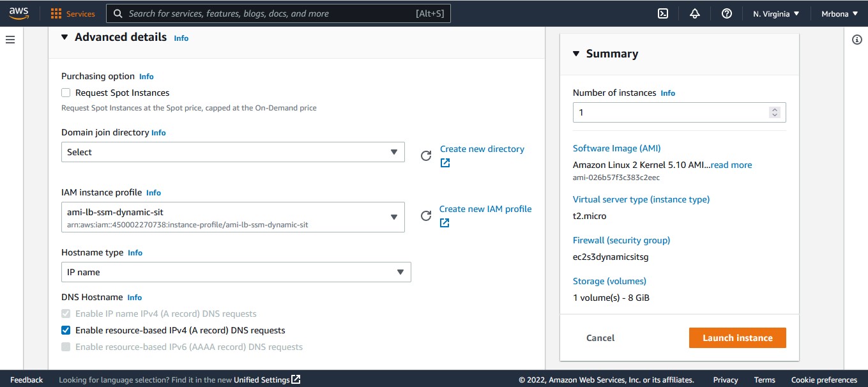Open the help menu
Screen dimensions: 868x387
pos(726,13)
